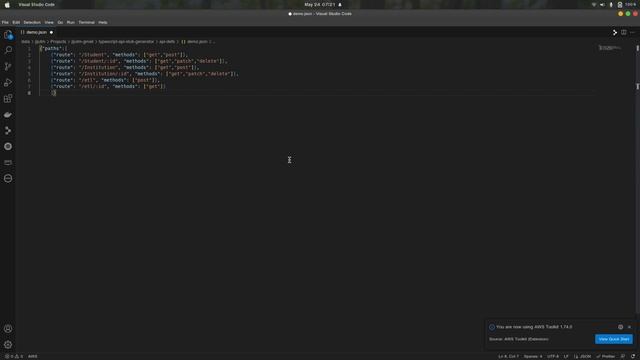Open the Explorer view in activity bar
Image resolution: width=640 pixels, height=360 pixels.
click(8, 35)
